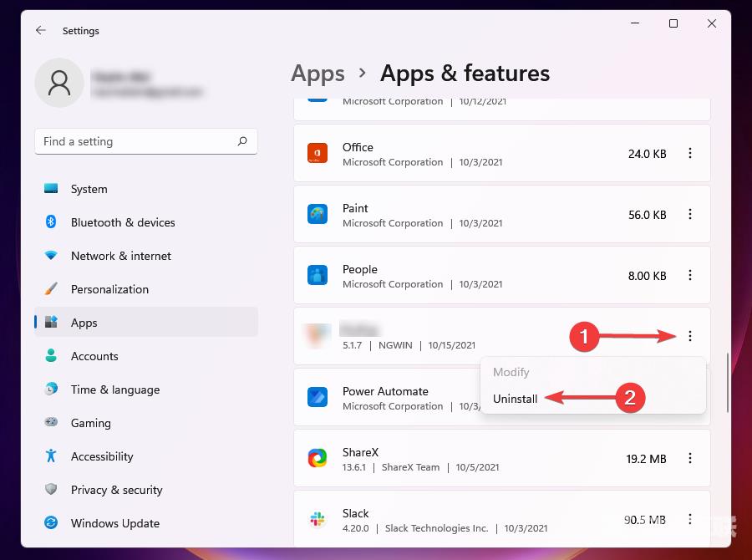Open Slack's more options menu
The image size is (752, 560).
pos(690,519)
